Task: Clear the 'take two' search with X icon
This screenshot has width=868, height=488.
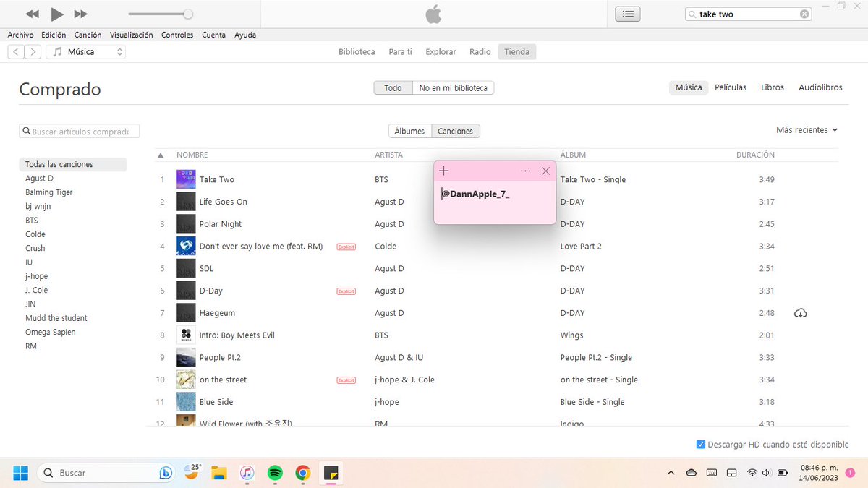Action: click(804, 14)
